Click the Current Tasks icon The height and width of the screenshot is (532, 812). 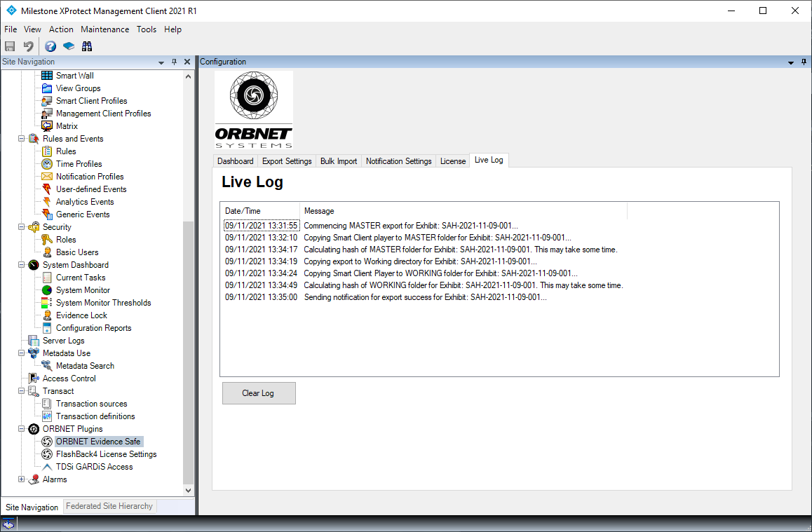point(47,278)
